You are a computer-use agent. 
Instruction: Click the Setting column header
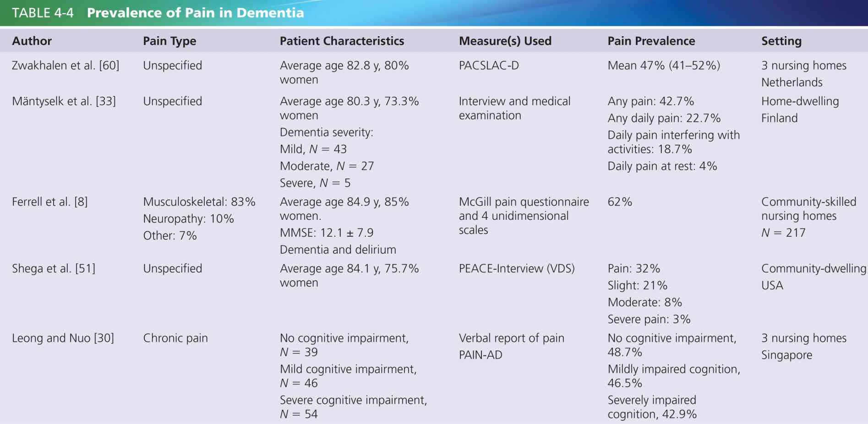781,41
